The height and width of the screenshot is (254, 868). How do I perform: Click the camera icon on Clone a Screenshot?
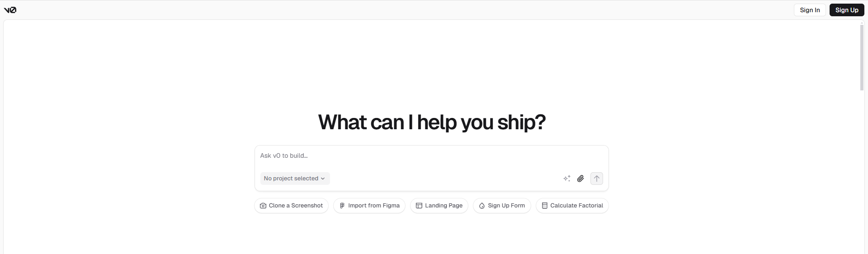pos(263,206)
